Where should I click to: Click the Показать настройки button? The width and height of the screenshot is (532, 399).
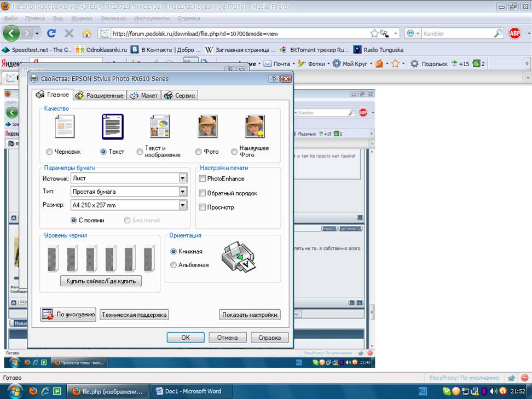point(250,315)
